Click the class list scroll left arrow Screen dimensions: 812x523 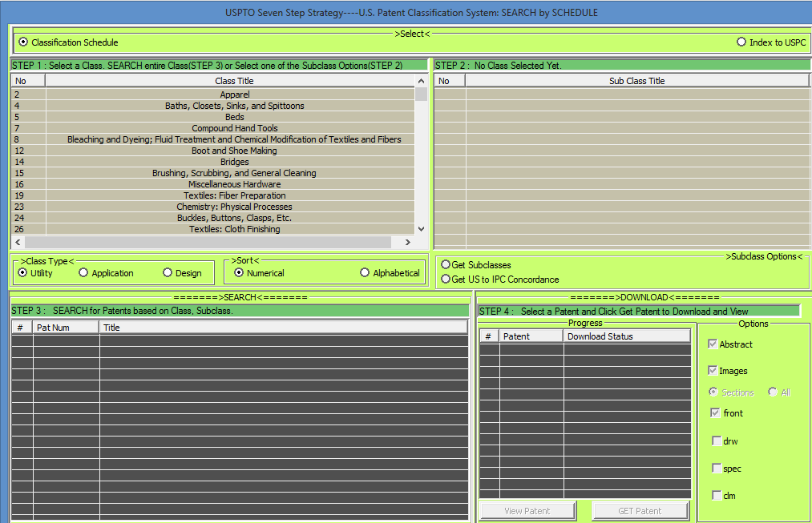click(x=18, y=242)
